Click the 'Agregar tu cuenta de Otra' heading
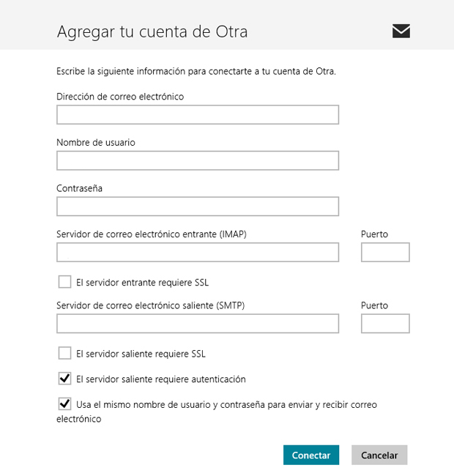Image resolution: width=454 pixels, height=476 pixels. tap(152, 32)
